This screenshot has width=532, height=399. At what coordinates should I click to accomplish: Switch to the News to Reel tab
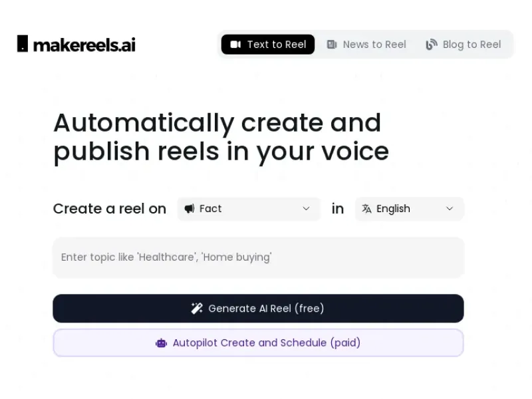pos(366,45)
